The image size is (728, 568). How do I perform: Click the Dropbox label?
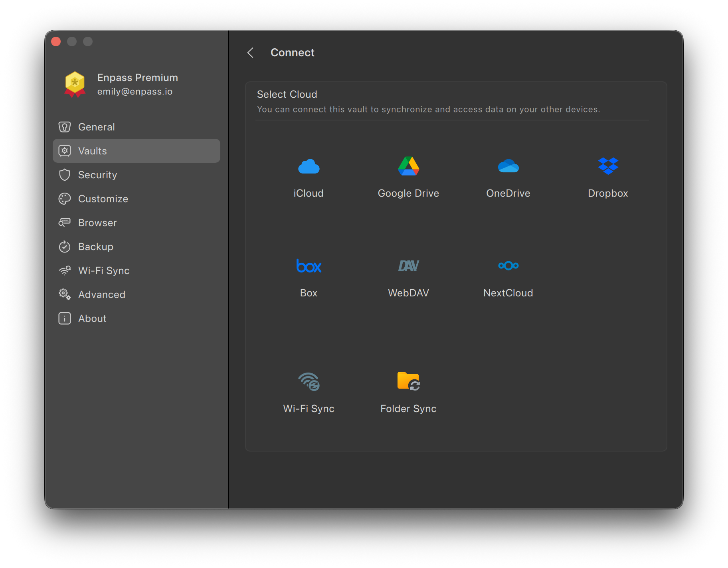pos(608,193)
